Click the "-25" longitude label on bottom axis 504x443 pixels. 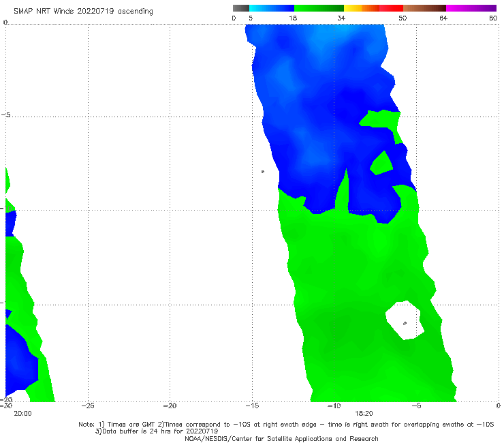tap(88, 406)
